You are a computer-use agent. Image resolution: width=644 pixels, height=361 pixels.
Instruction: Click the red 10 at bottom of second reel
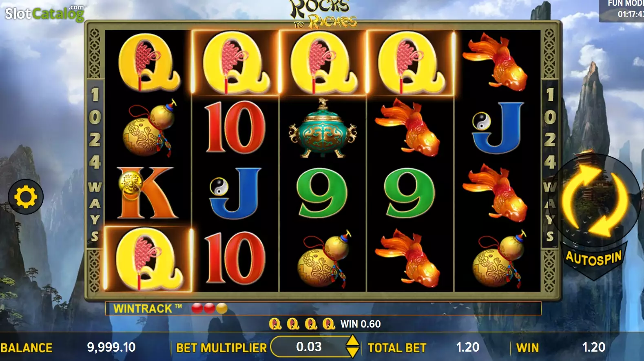coord(235,258)
